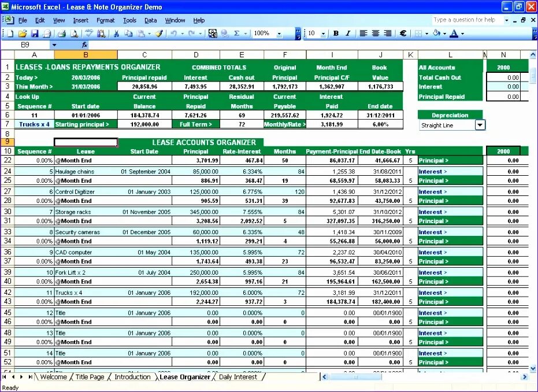Align text right

pyautogui.click(x=387, y=34)
